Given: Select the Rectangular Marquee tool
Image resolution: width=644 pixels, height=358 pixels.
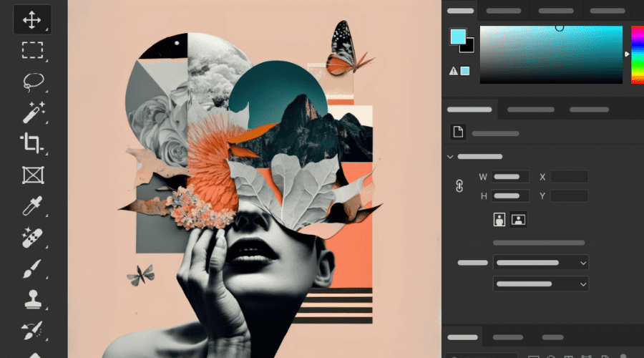Looking at the screenshot, I should pyautogui.click(x=32, y=50).
